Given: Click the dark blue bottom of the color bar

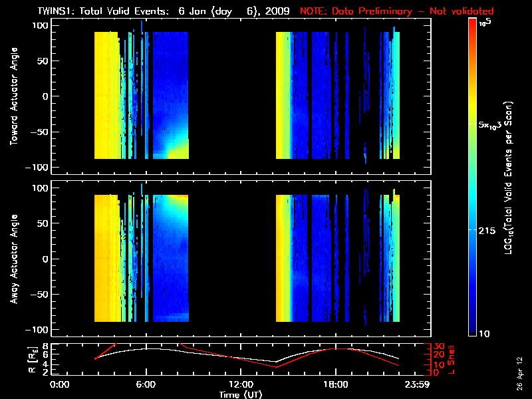Looking at the screenshot, I should [x=472, y=329].
